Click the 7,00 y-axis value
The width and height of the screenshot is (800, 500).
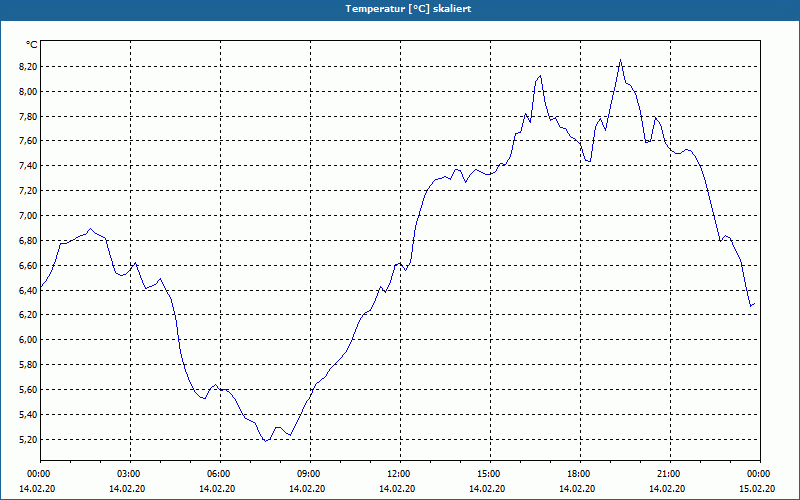click(x=29, y=216)
